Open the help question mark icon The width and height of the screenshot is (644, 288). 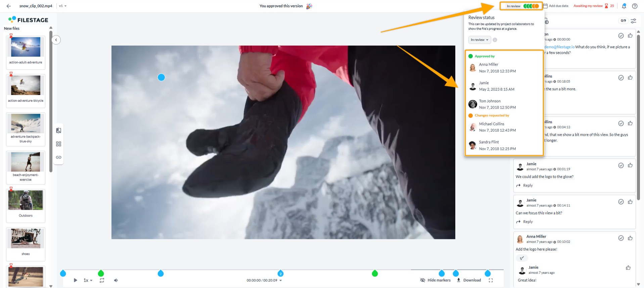(x=635, y=6)
